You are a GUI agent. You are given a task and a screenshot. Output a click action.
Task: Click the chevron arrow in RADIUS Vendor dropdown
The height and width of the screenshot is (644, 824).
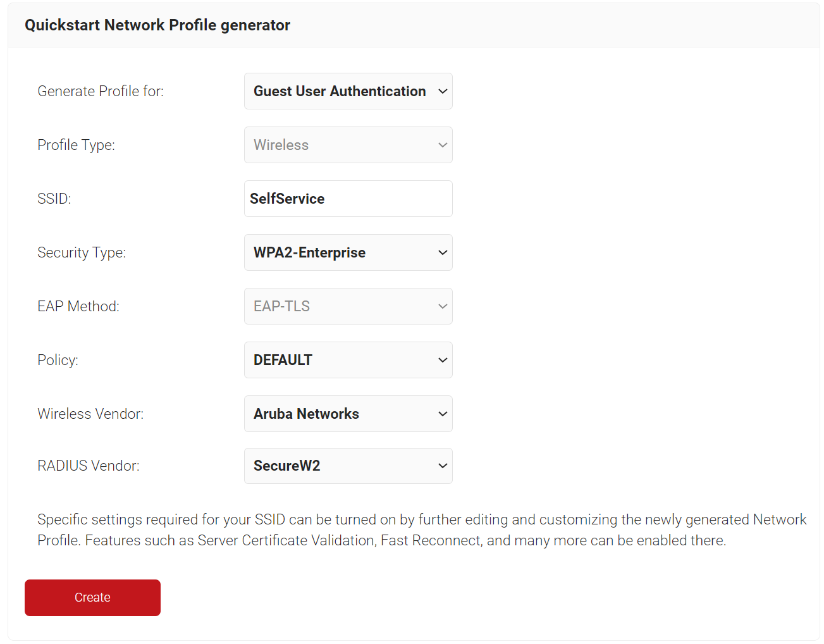(443, 466)
